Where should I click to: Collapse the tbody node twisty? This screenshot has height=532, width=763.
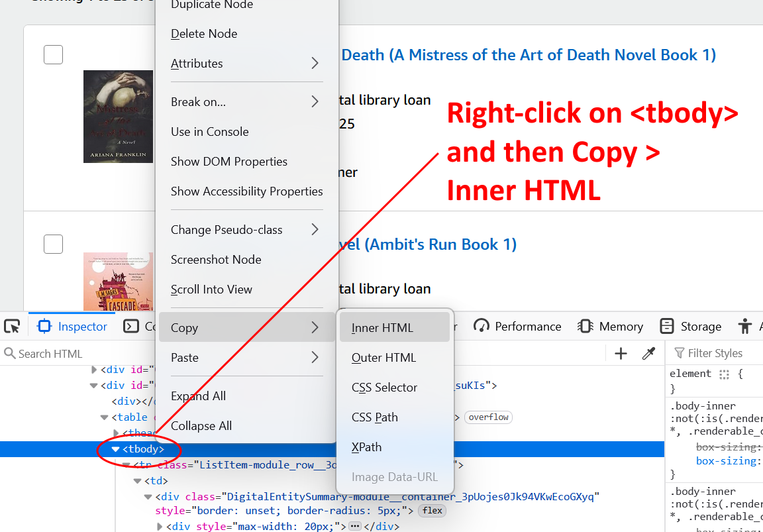point(115,449)
